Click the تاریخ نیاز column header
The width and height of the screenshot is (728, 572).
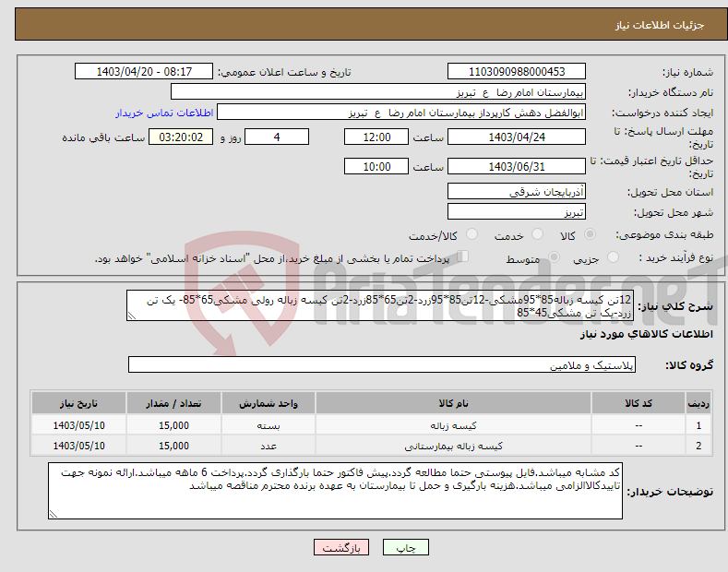click(x=79, y=403)
